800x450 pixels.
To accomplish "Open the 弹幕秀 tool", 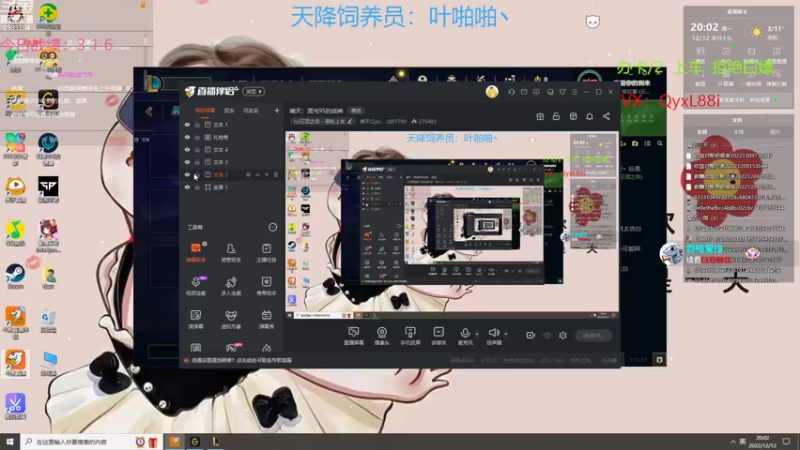I will pyautogui.click(x=266, y=319).
